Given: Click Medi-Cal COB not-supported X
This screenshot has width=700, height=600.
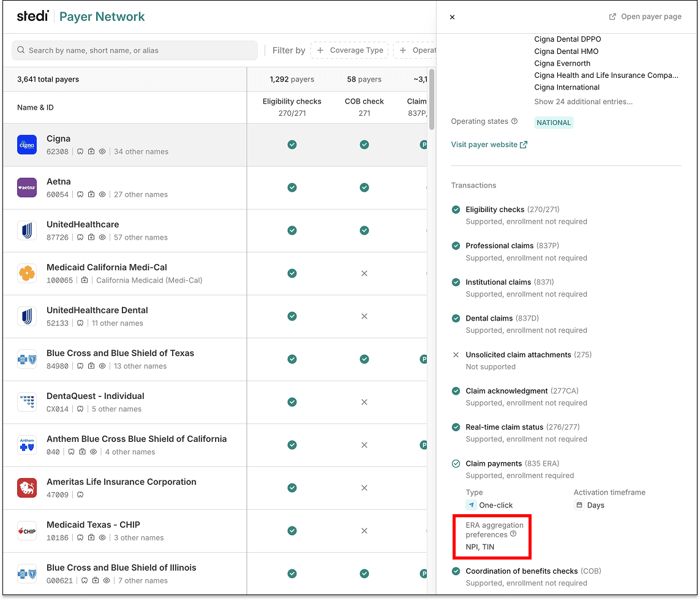Looking at the screenshot, I should 364,273.
